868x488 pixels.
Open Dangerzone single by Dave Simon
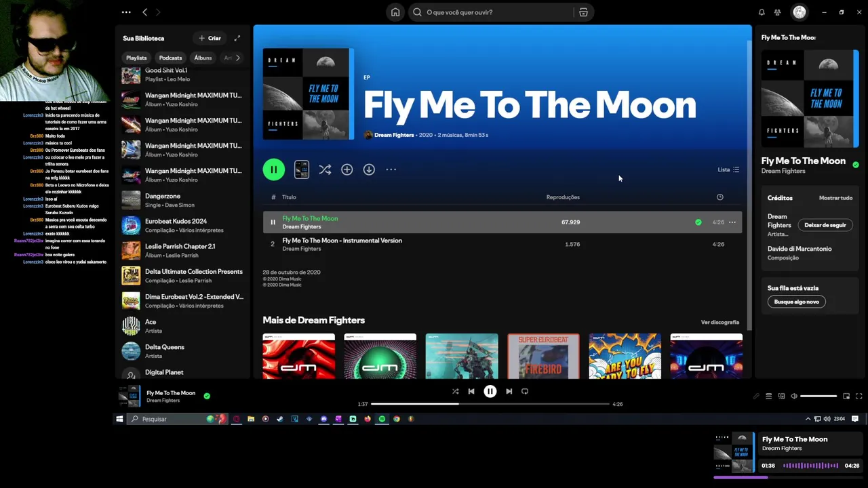point(182,200)
